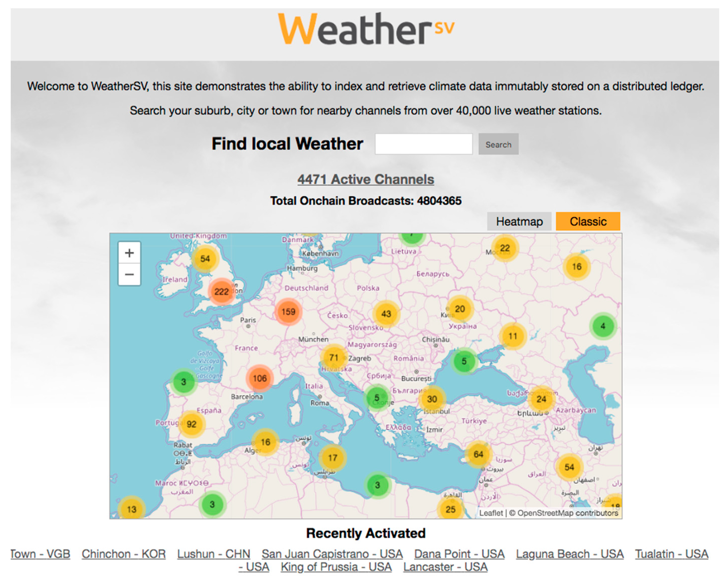Open the 16 cluster in Russia
The width and height of the screenshot is (728, 582).
(577, 266)
